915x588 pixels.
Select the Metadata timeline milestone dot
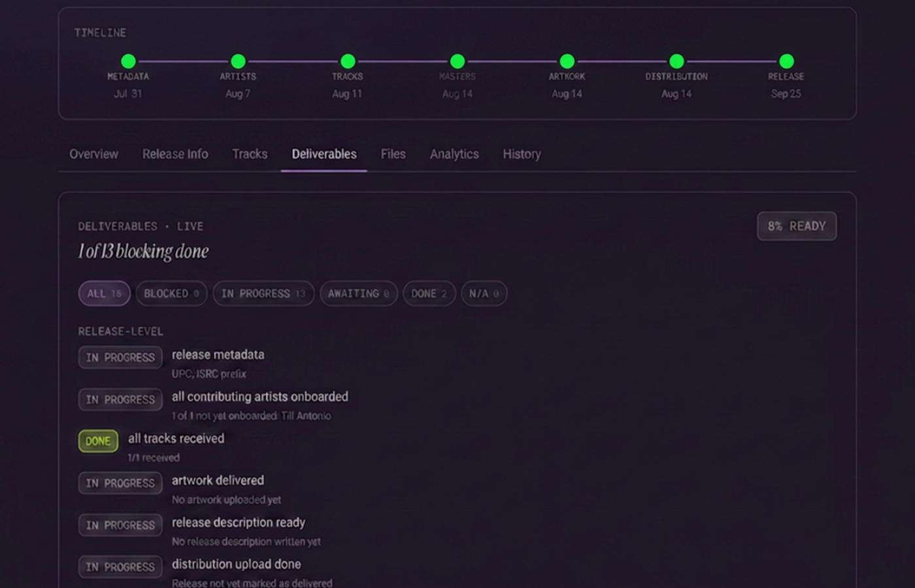coord(128,61)
